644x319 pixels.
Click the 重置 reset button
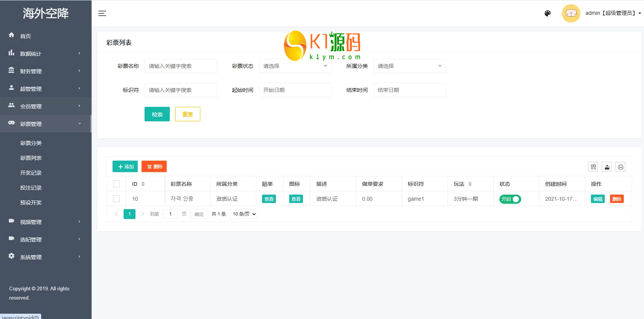pyautogui.click(x=188, y=114)
